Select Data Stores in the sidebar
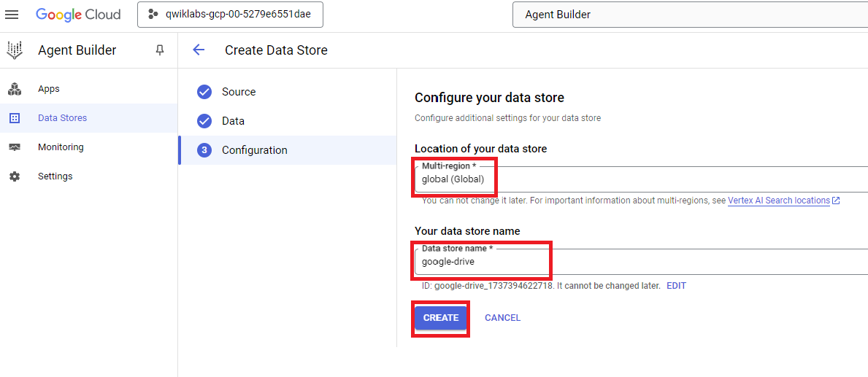Viewport: 868px width, 377px height. coord(88,117)
